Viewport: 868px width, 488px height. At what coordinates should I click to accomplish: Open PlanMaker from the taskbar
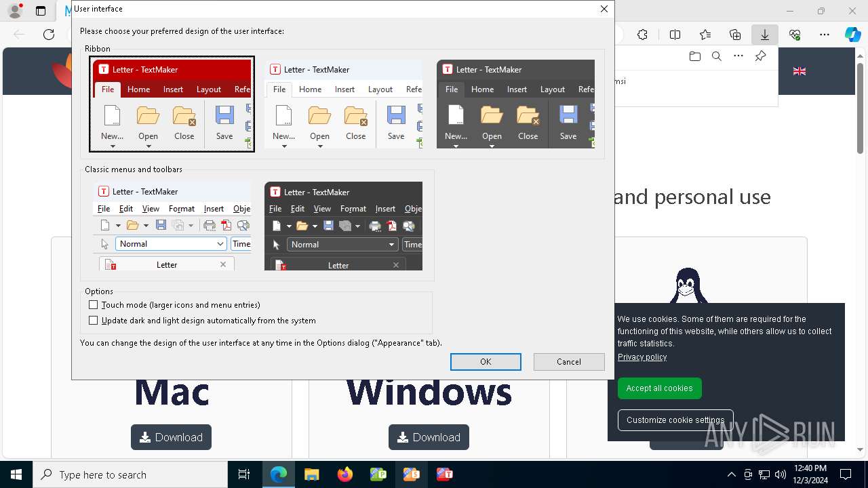pyautogui.click(x=378, y=474)
